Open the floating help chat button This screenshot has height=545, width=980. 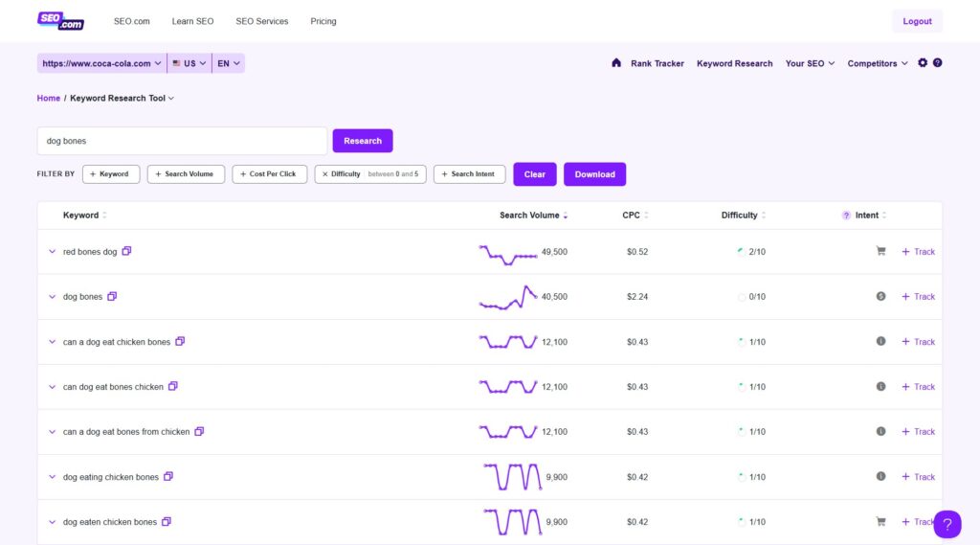click(947, 524)
